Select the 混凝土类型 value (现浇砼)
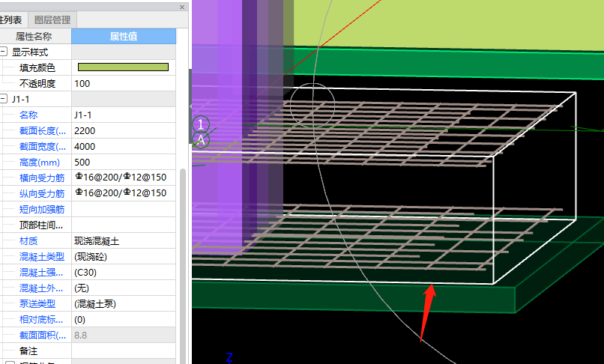The height and width of the screenshot is (364, 604). pyautogui.click(x=123, y=257)
